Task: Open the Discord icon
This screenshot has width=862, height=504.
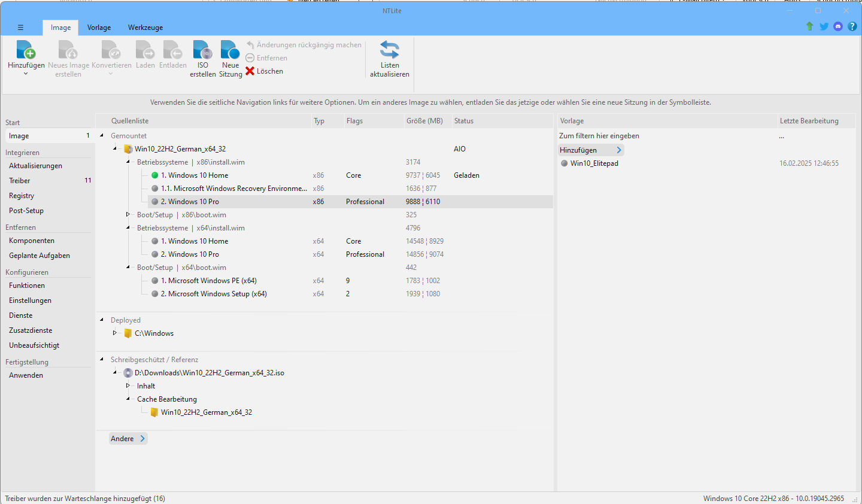Action: tap(838, 26)
